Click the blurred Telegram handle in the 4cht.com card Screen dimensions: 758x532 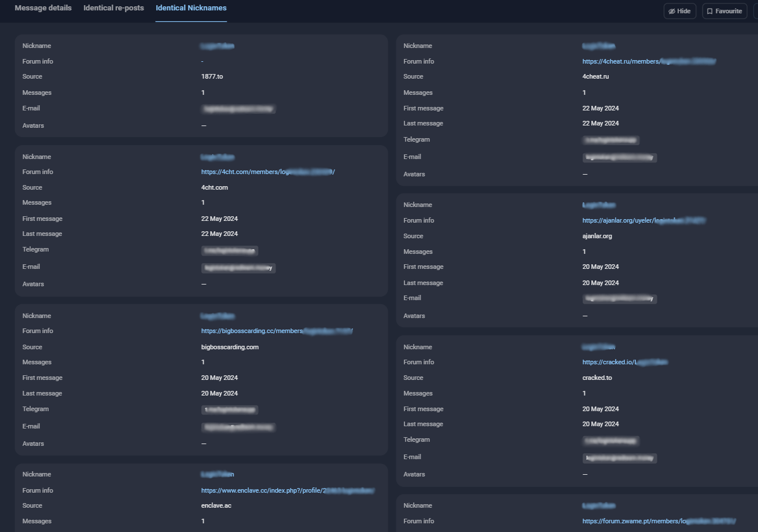[x=229, y=250]
